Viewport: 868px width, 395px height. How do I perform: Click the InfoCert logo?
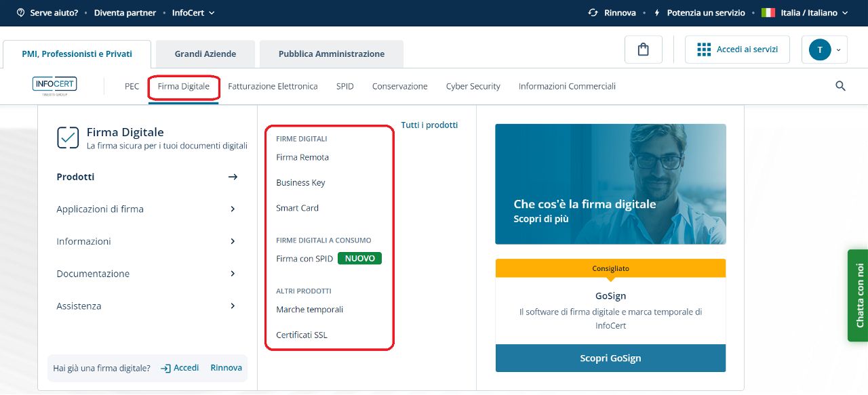coord(54,86)
